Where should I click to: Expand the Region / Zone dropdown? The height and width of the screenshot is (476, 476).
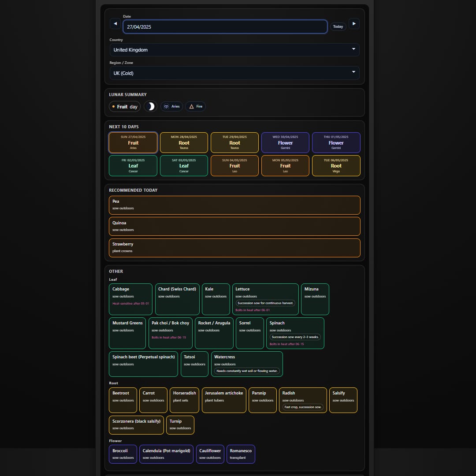click(234, 73)
